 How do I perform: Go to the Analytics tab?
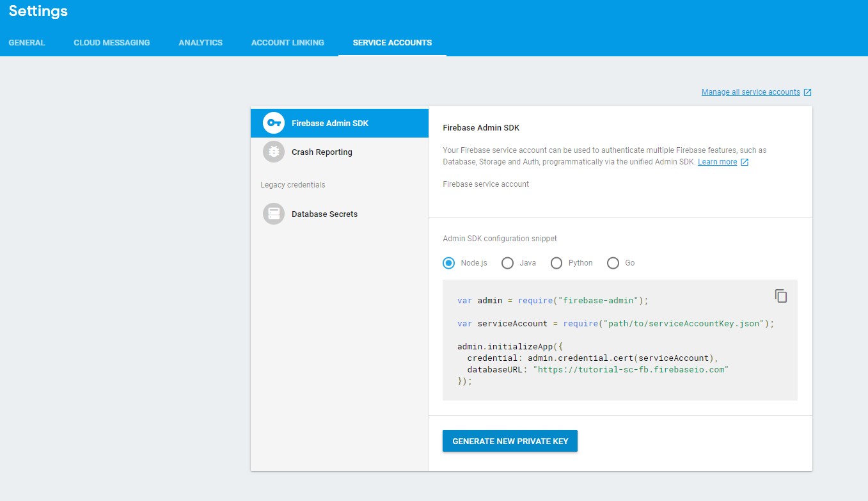click(201, 43)
